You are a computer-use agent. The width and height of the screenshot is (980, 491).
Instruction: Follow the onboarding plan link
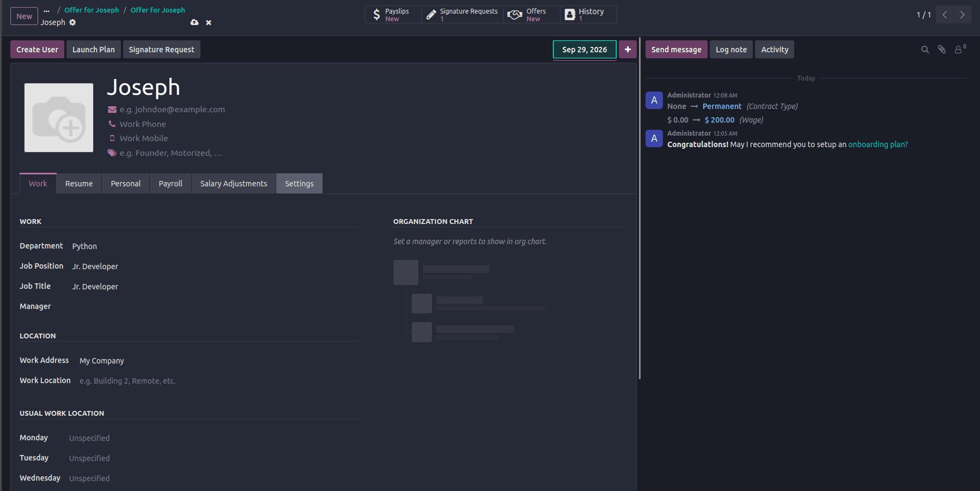[x=878, y=144]
